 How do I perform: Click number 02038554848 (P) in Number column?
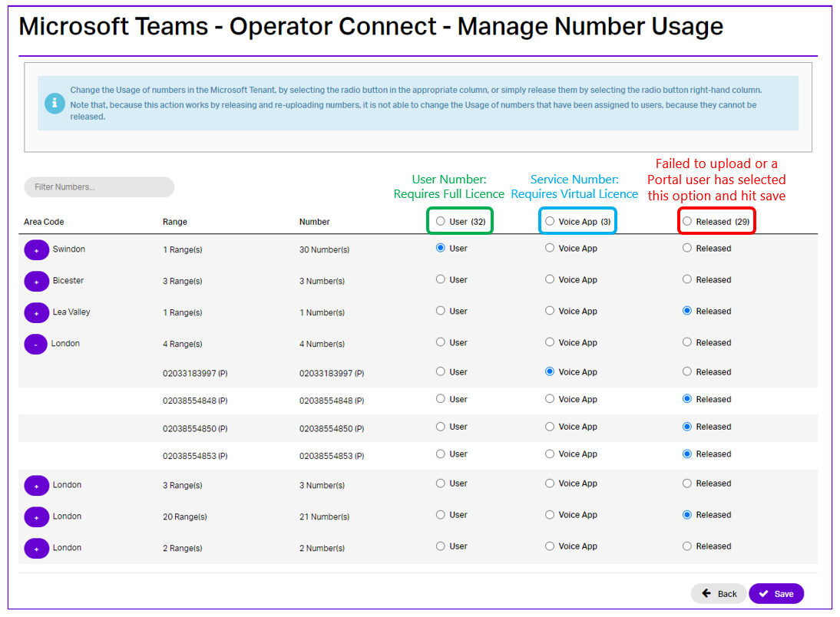pyautogui.click(x=332, y=401)
